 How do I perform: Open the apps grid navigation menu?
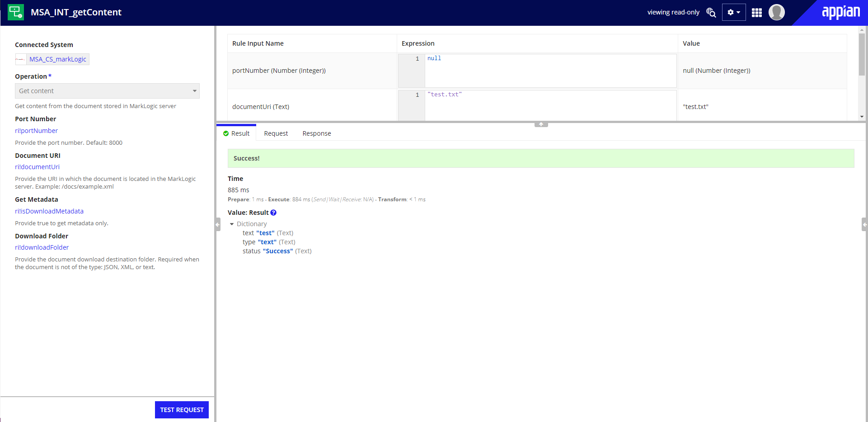click(757, 13)
